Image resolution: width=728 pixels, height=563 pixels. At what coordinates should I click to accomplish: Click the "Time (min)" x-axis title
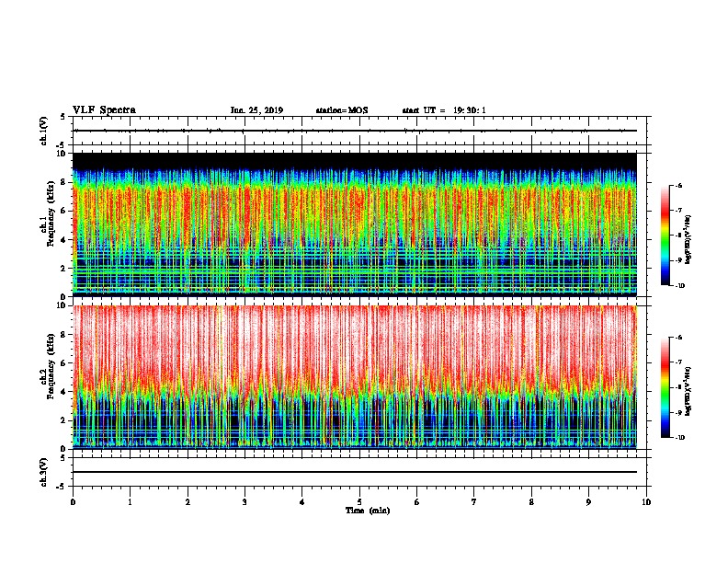[x=368, y=511]
